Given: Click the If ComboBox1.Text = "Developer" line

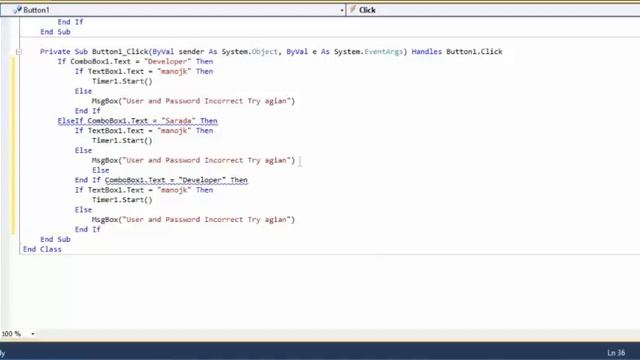Looking at the screenshot, I should pos(135,62).
